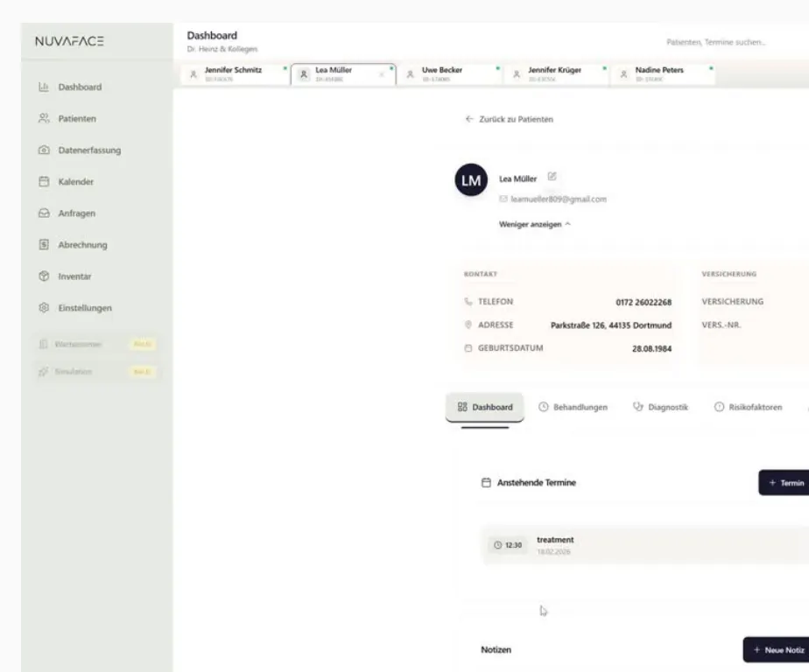This screenshot has height=672, width=809.
Task: Click the Nadine Peters tab person icon
Action: point(623,74)
